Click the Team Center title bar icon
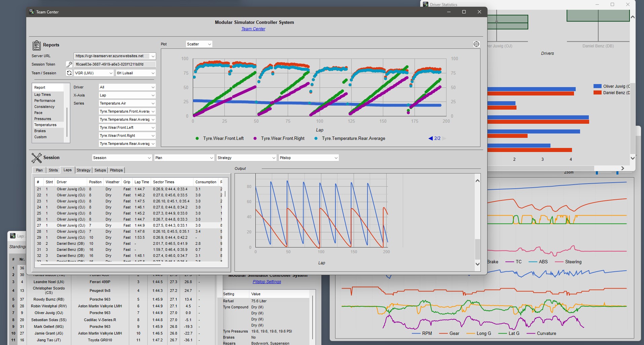644x345 pixels. pos(32,12)
